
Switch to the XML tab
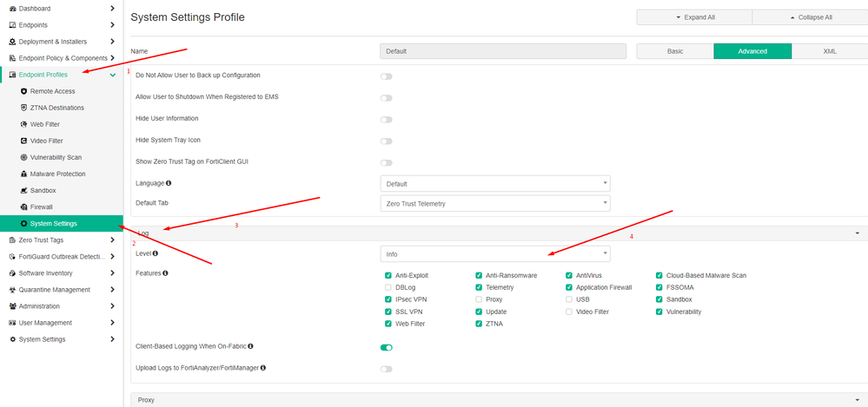tap(829, 51)
